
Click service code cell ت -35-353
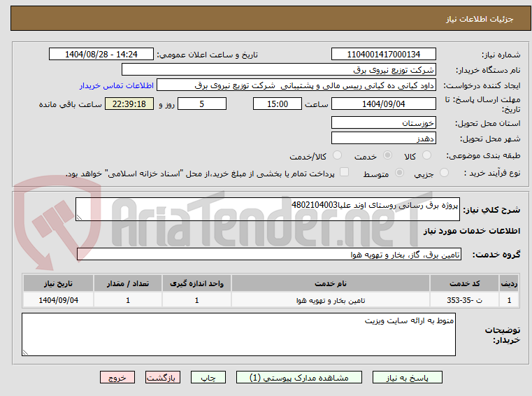464,300
